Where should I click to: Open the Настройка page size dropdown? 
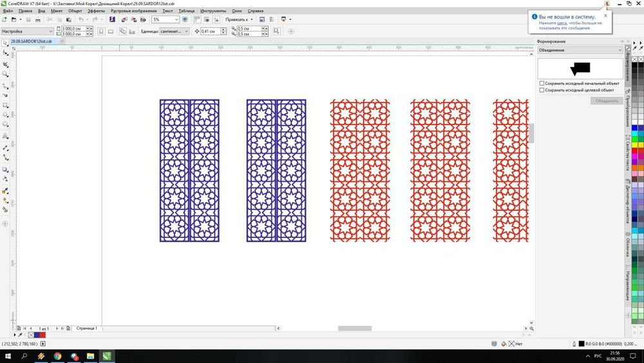[27, 31]
